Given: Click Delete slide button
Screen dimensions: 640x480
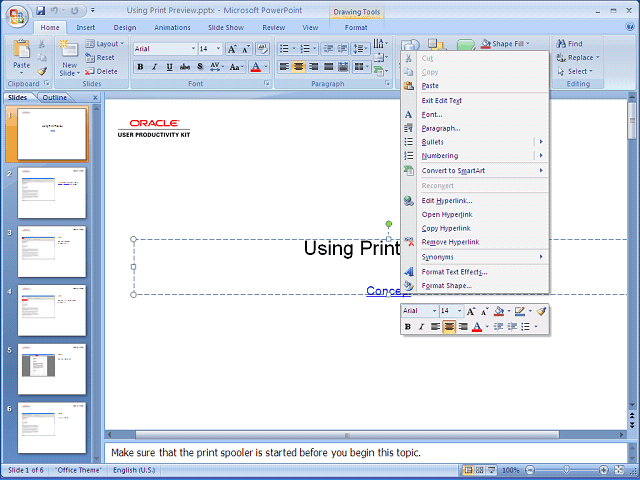Looking at the screenshot, I should (x=101, y=71).
